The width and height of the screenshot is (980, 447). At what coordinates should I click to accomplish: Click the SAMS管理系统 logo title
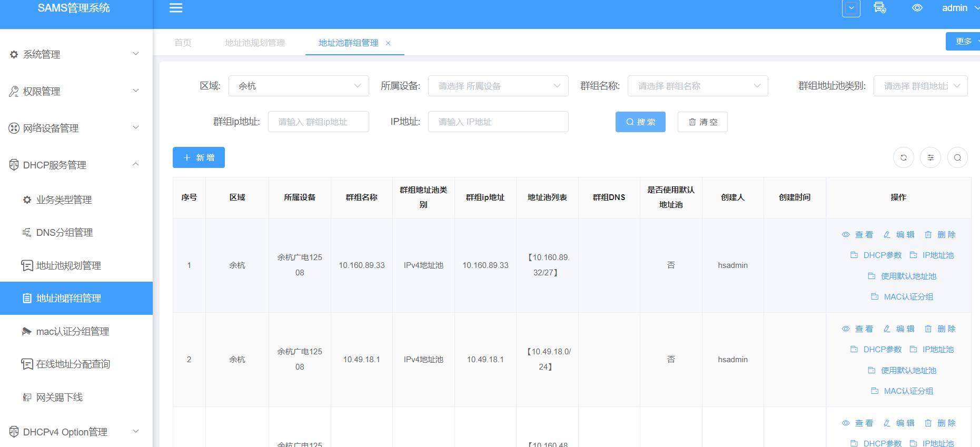click(x=74, y=8)
